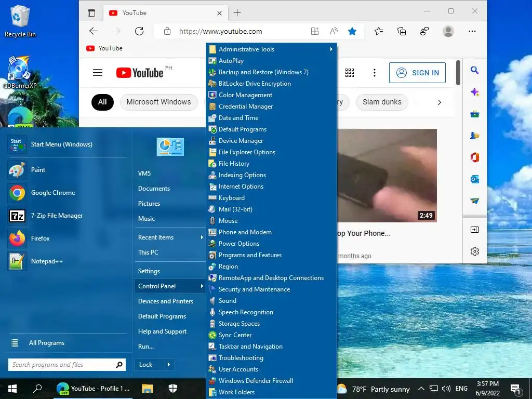Launch Firefox from the start menu

(67, 238)
